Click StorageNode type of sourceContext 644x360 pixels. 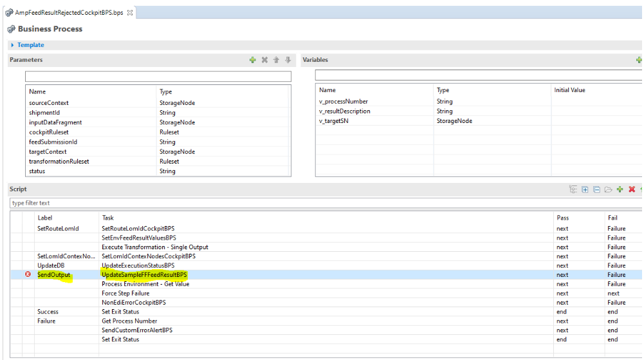coord(177,103)
